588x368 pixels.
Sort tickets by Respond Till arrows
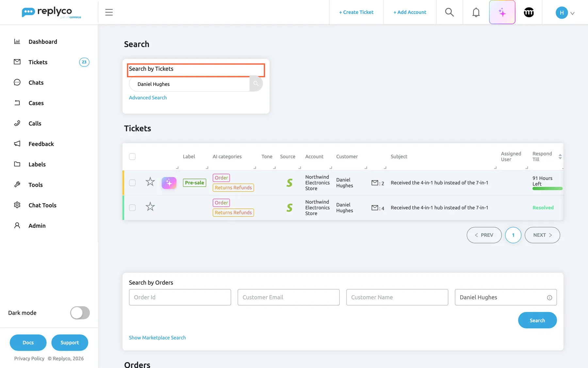pos(560,157)
